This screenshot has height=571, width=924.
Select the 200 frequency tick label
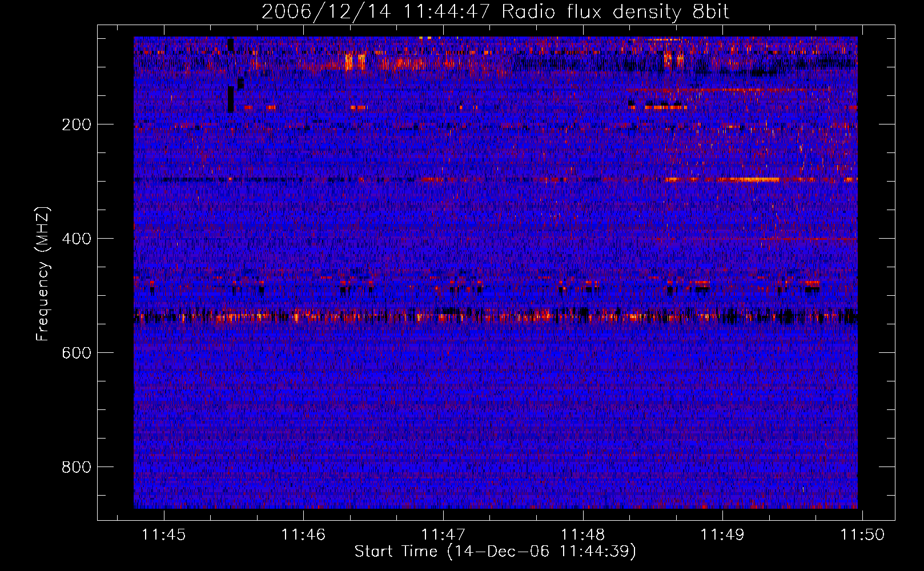click(x=76, y=125)
